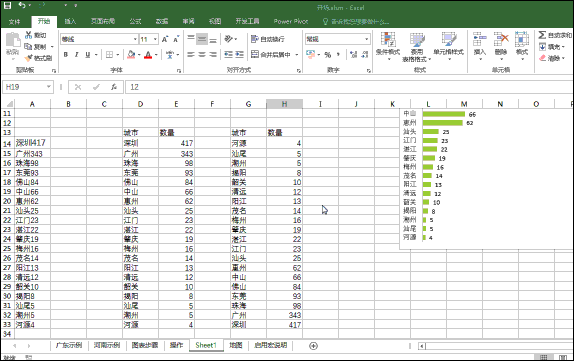Click the Delete cells icon
The width and height of the screenshot is (574, 361).
501,39
